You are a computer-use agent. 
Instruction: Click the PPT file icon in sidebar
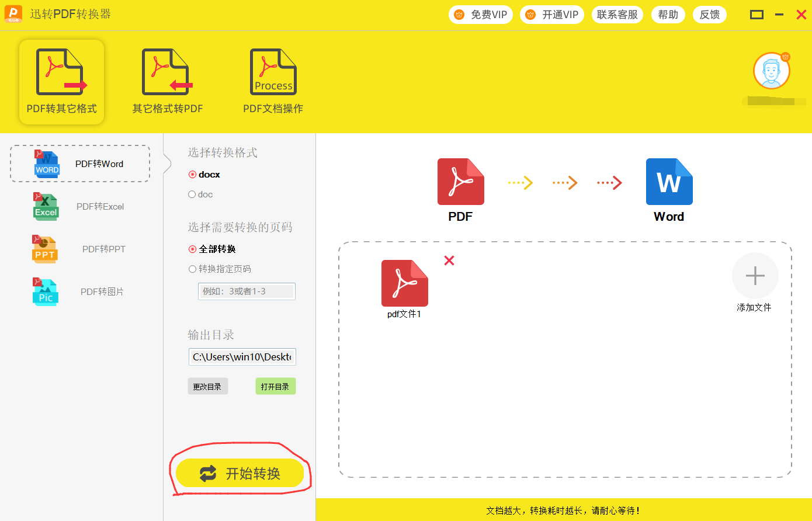(x=45, y=249)
